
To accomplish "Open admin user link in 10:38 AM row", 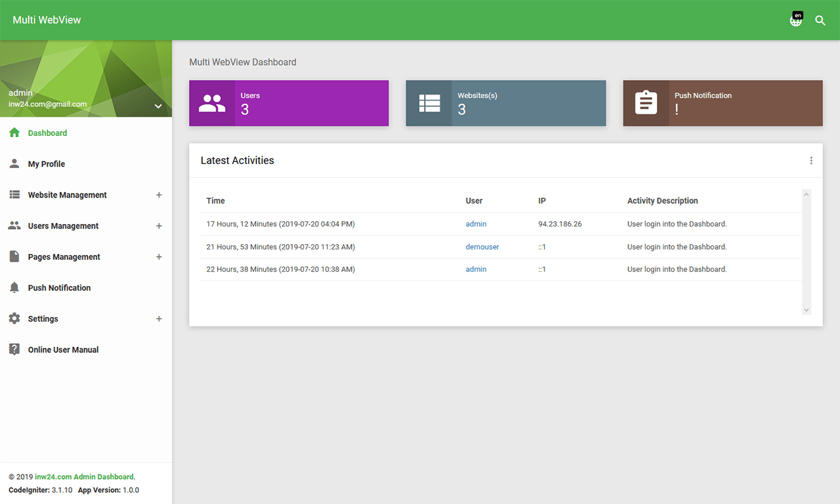I will [x=476, y=269].
